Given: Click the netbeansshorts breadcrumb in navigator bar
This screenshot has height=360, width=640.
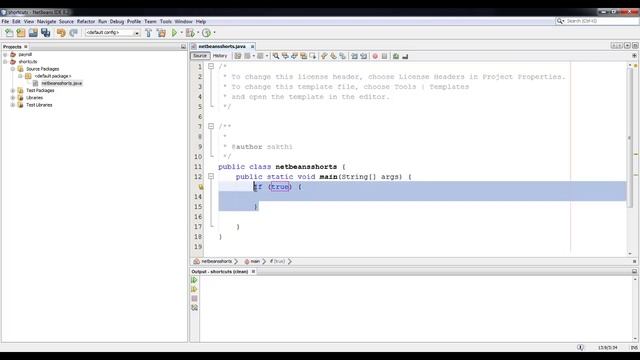Looking at the screenshot, I should point(216,261).
